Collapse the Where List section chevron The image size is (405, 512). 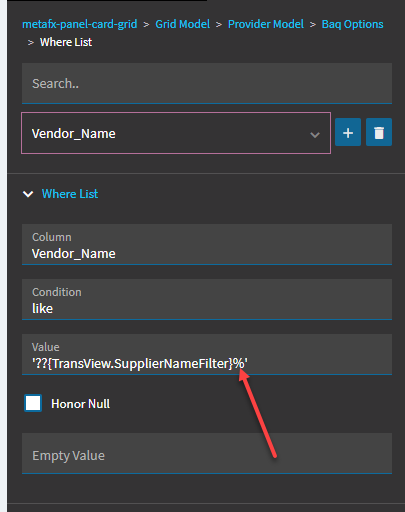[28, 194]
